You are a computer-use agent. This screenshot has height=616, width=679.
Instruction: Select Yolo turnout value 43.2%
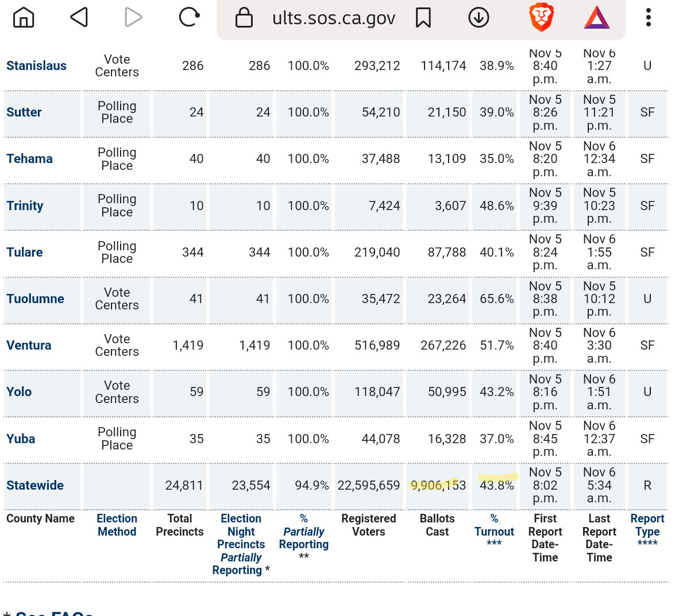coord(497,392)
